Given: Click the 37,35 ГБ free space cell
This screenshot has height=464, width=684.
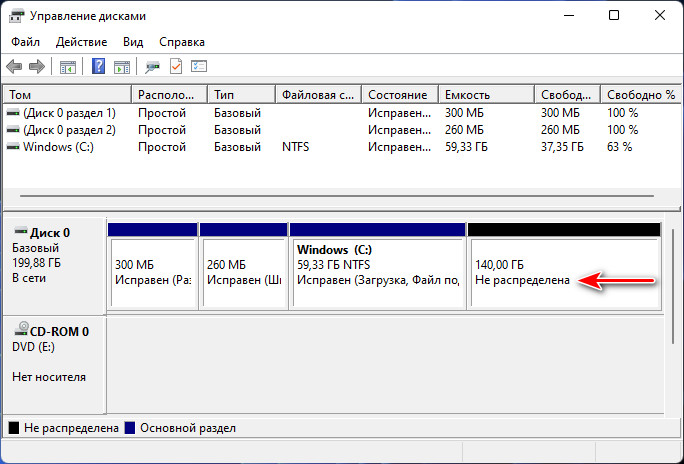Looking at the screenshot, I should [562, 147].
